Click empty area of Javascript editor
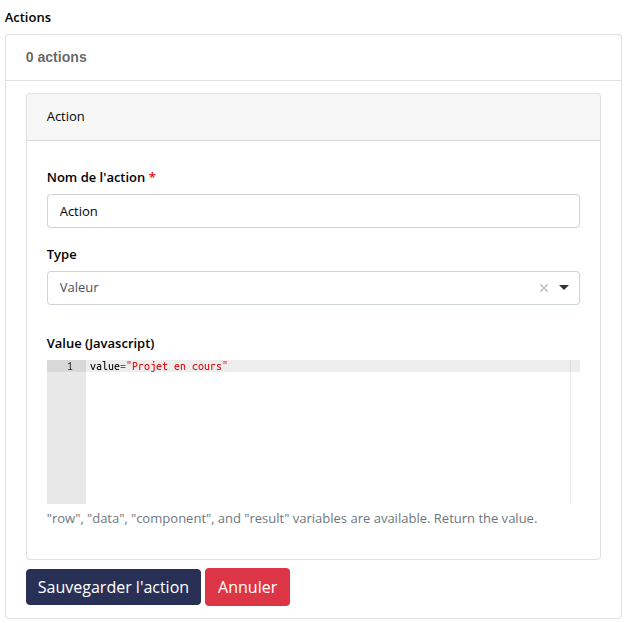628x623 pixels. point(320,440)
